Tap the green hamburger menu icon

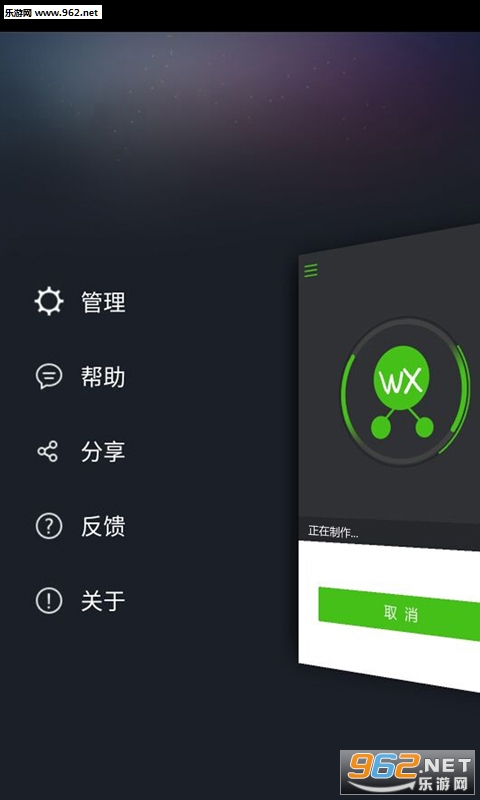pyautogui.click(x=311, y=270)
